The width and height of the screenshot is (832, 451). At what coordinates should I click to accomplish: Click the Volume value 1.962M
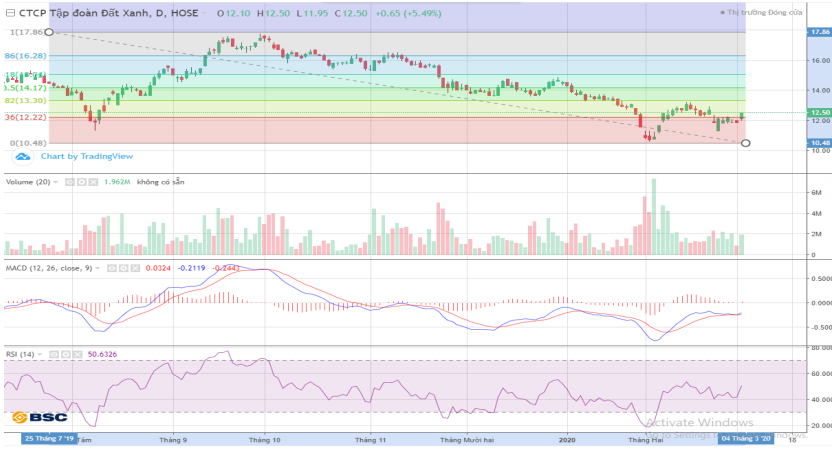[x=117, y=182]
